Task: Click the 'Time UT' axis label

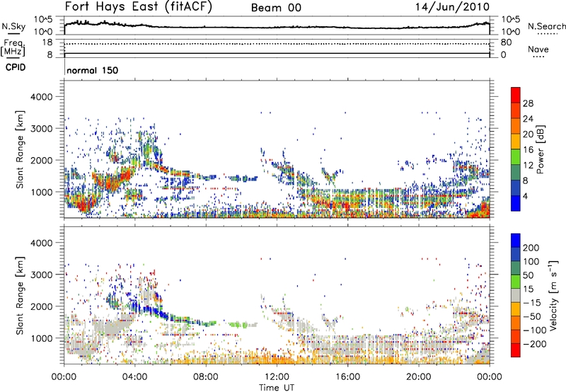Action: [x=277, y=387]
